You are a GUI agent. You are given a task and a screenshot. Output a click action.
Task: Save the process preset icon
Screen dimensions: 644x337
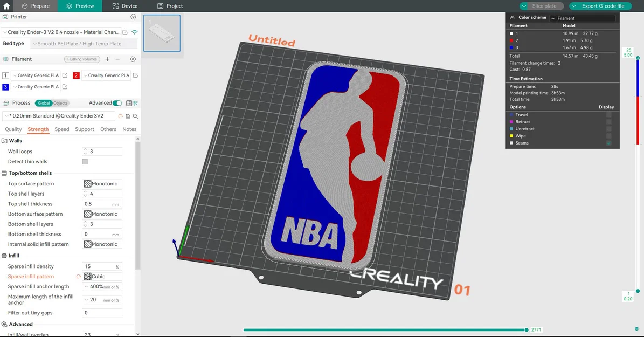(128, 116)
